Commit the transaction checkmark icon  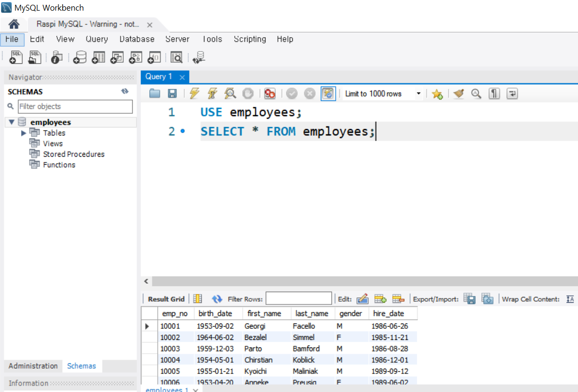(x=292, y=93)
